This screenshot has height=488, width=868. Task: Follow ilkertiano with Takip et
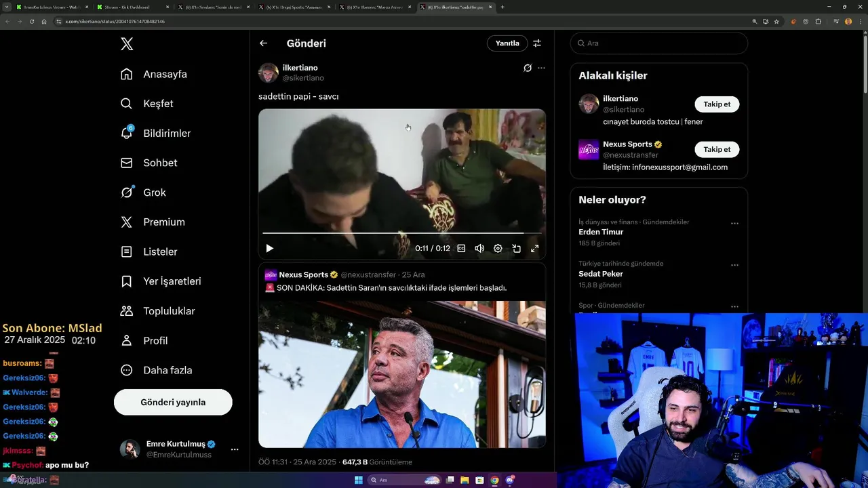coord(717,104)
